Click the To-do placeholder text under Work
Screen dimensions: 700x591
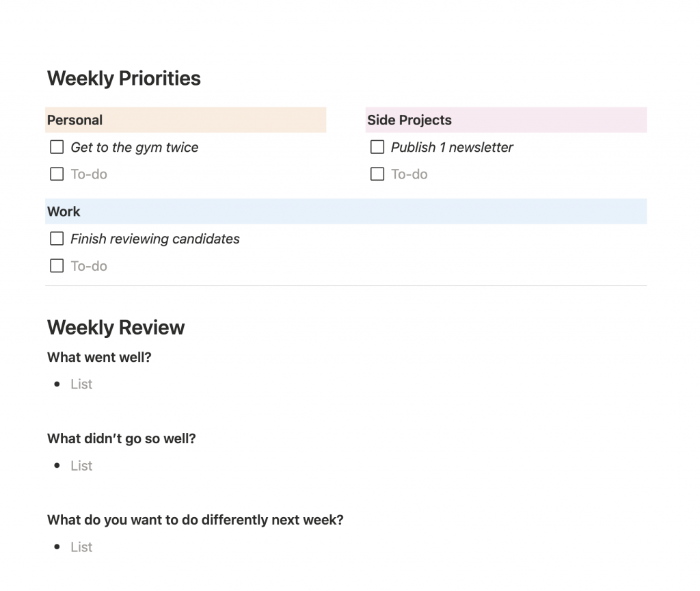coord(89,266)
